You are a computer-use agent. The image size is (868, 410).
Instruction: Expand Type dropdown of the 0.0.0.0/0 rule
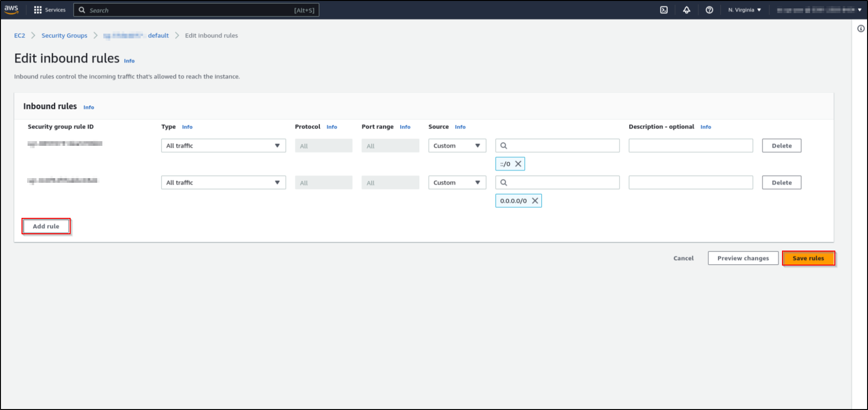(x=223, y=182)
